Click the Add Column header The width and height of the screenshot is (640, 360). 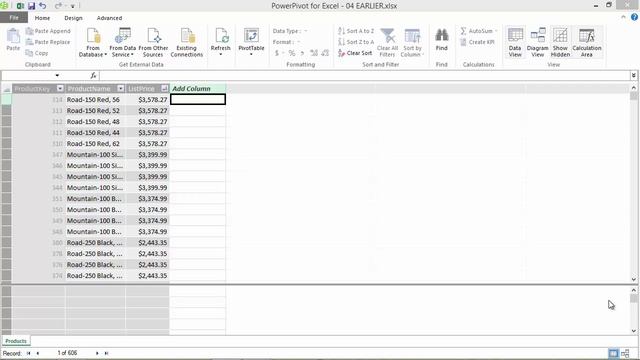pos(198,89)
